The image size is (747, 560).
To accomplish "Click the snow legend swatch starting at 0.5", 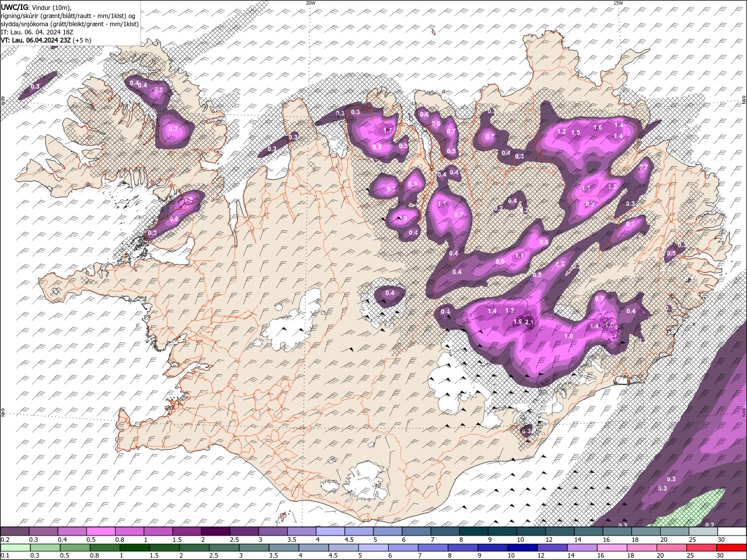I will point(100,531).
